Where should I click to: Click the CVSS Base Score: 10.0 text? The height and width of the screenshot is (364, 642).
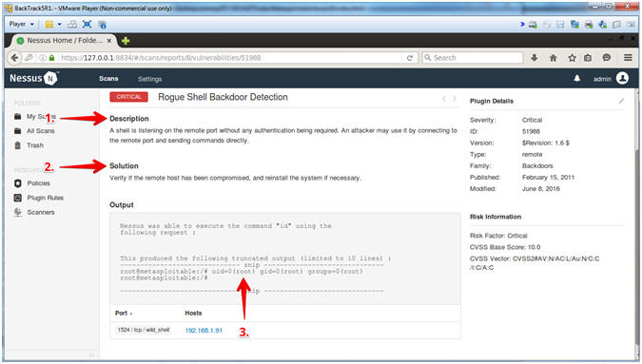coord(505,247)
